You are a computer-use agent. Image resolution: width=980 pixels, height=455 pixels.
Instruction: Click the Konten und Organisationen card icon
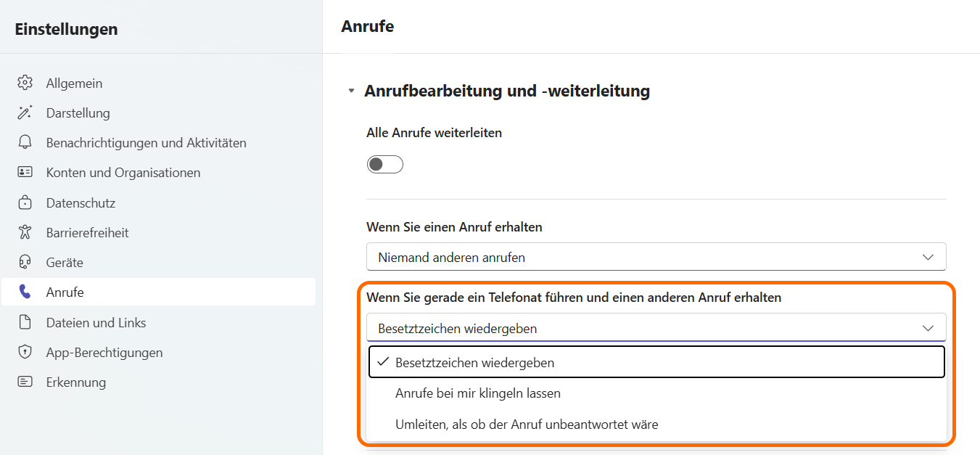click(x=25, y=173)
